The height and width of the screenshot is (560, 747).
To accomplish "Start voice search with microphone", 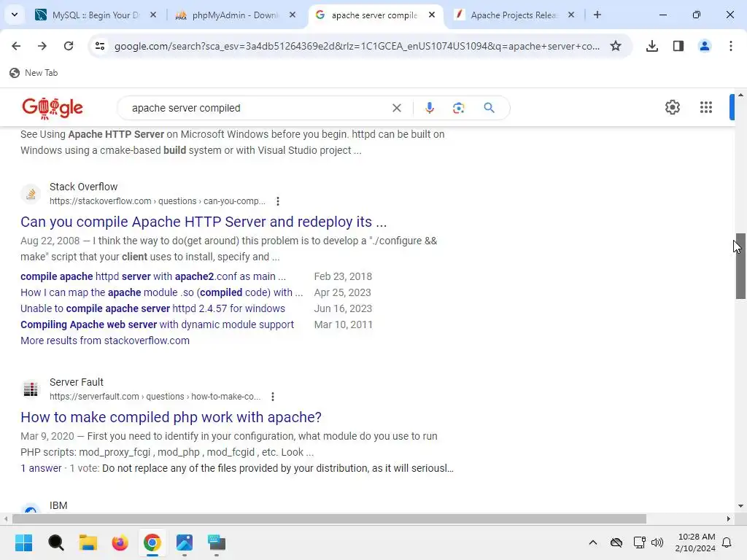I will (x=429, y=108).
